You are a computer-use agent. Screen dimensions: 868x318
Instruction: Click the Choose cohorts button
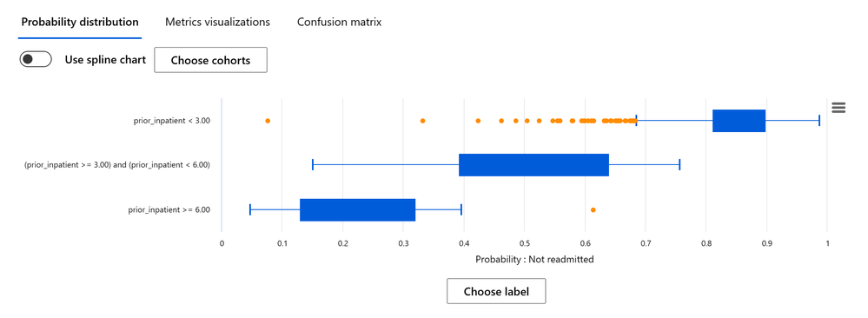pyautogui.click(x=210, y=60)
